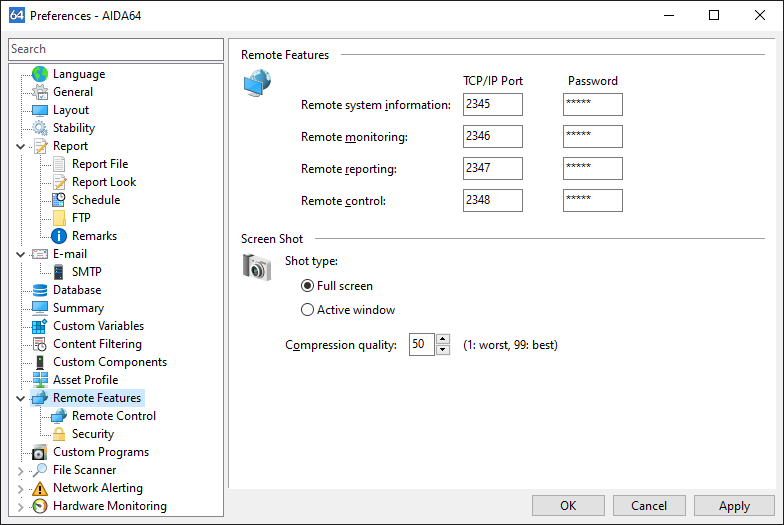Select the Database tree label
The height and width of the screenshot is (525, 784).
coord(77,290)
